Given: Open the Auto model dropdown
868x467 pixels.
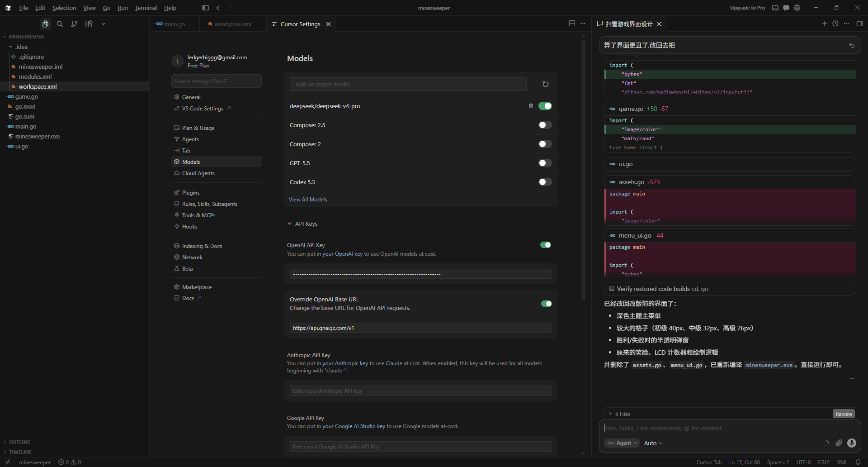Looking at the screenshot, I should pyautogui.click(x=653, y=443).
